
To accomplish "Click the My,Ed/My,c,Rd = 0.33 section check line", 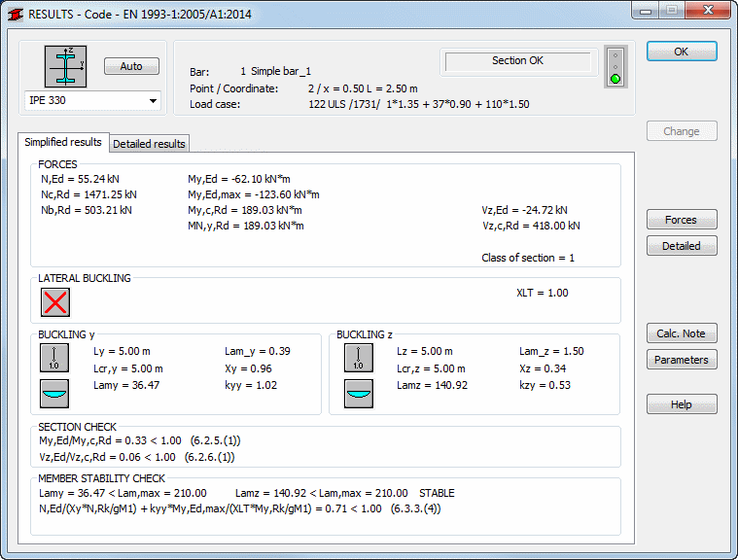I will 140,441.
